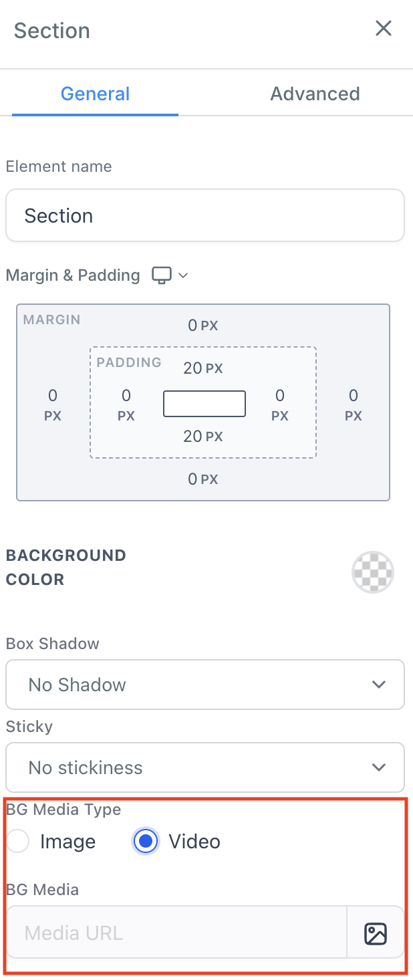The height and width of the screenshot is (980, 413).
Task: Switch to the Advanced tab
Action: coord(315,94)
